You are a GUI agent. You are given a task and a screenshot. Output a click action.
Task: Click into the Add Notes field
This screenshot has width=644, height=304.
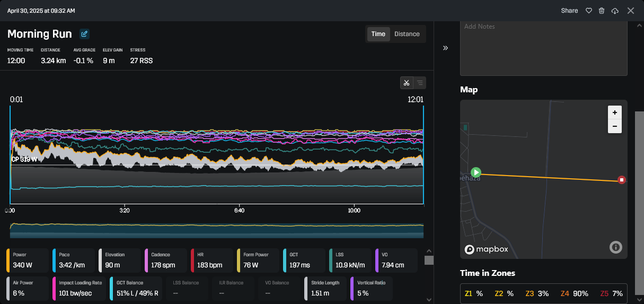point(543,48)
